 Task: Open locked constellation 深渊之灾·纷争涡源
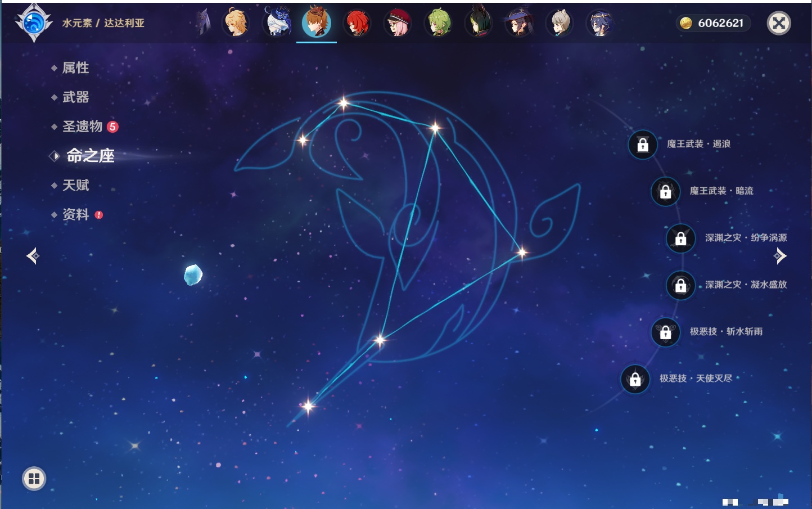[x=680, y=238]
